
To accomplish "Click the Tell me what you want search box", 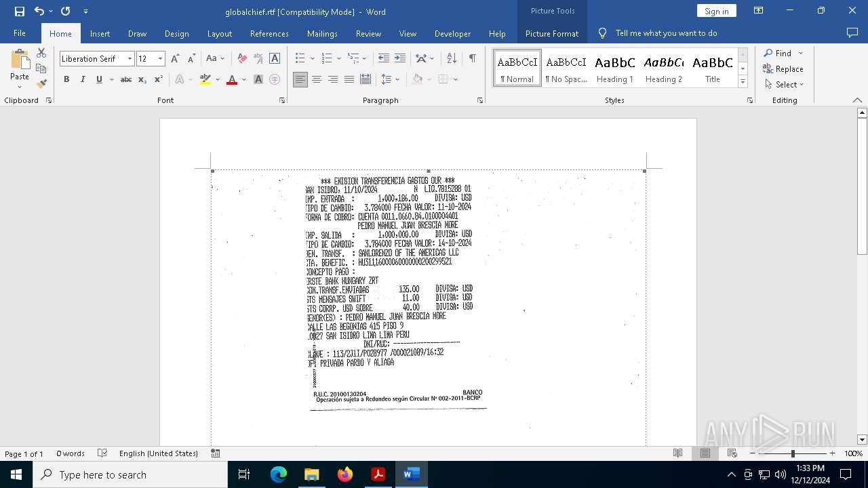I will 666,33.
